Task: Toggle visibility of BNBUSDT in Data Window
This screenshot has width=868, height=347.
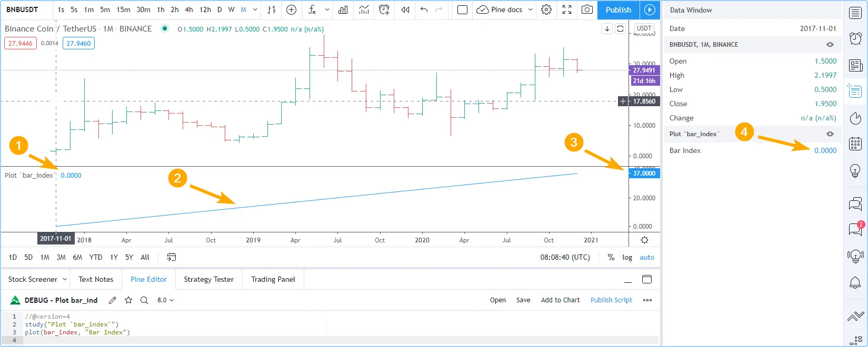Action: (830, 45)
